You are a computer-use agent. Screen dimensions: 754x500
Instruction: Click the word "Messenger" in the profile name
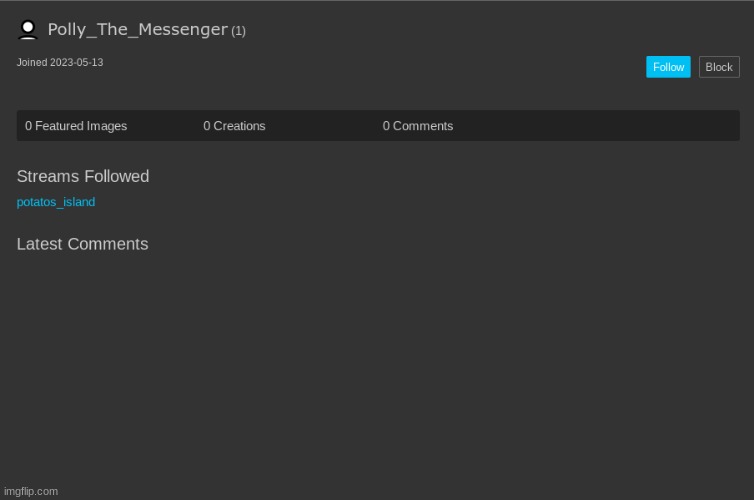click(x=182, y=30)
